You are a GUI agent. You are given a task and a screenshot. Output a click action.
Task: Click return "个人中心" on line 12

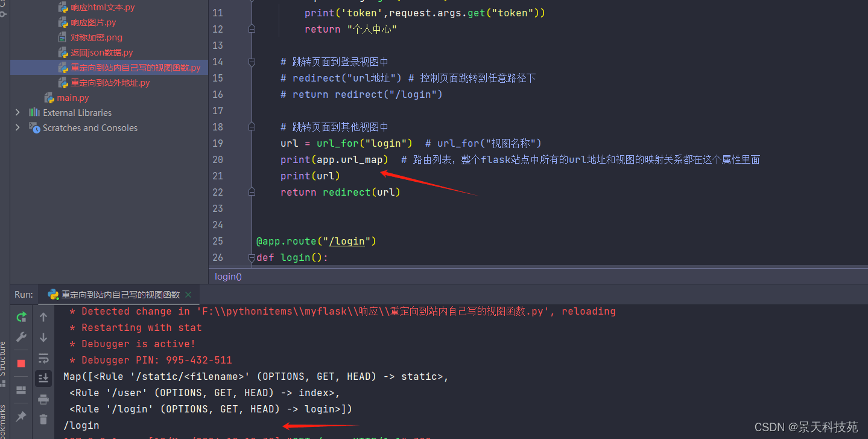(350, 29)
